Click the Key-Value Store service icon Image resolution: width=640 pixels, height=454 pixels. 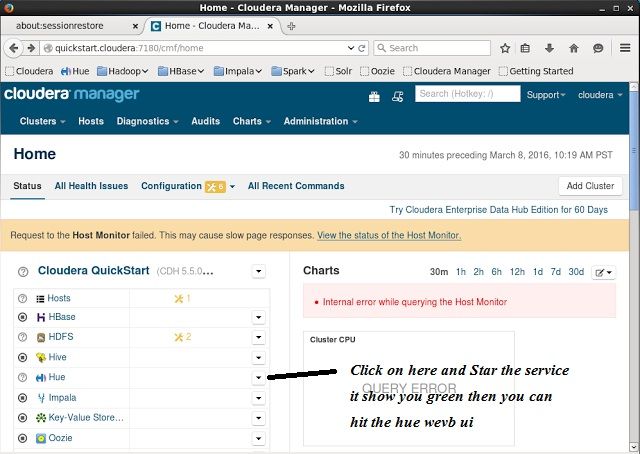point(40,418)
